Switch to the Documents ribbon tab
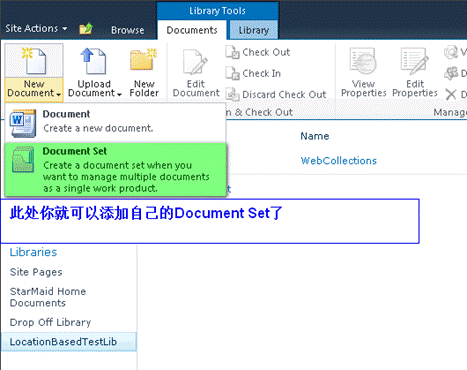This screenshot has width=467, height=370. (x=192, y=30)
